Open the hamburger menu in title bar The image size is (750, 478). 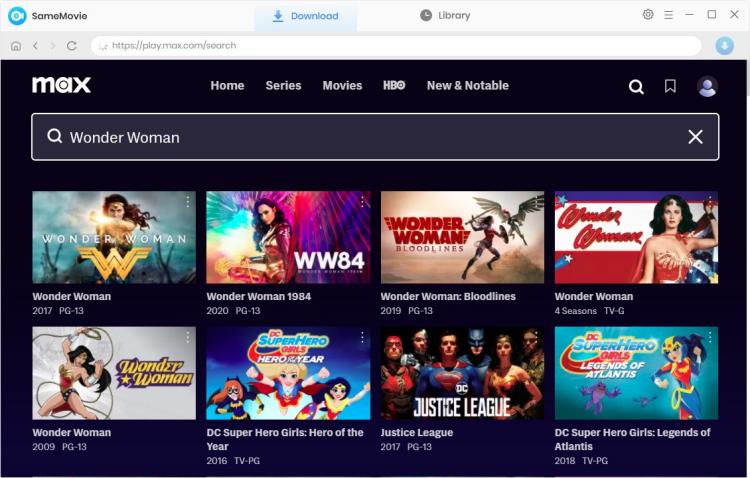[x=669, y=15]
